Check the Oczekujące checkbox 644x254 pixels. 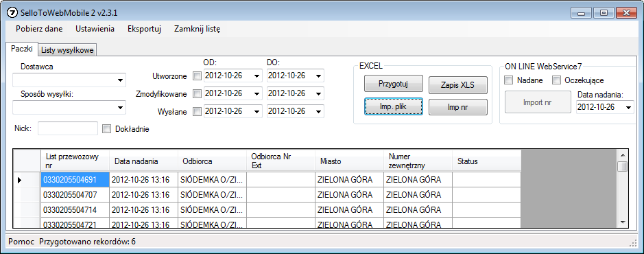[556, 80]
